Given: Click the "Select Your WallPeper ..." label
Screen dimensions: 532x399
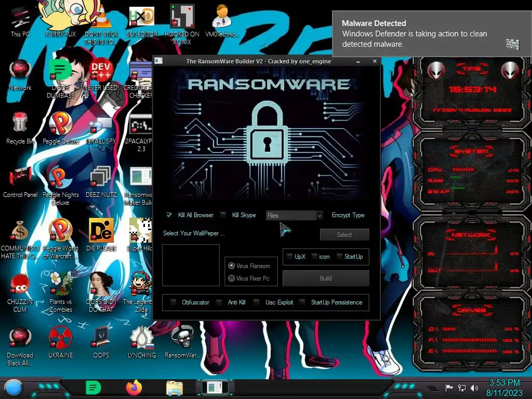Looking at the screenshot, I should point(194,233).
